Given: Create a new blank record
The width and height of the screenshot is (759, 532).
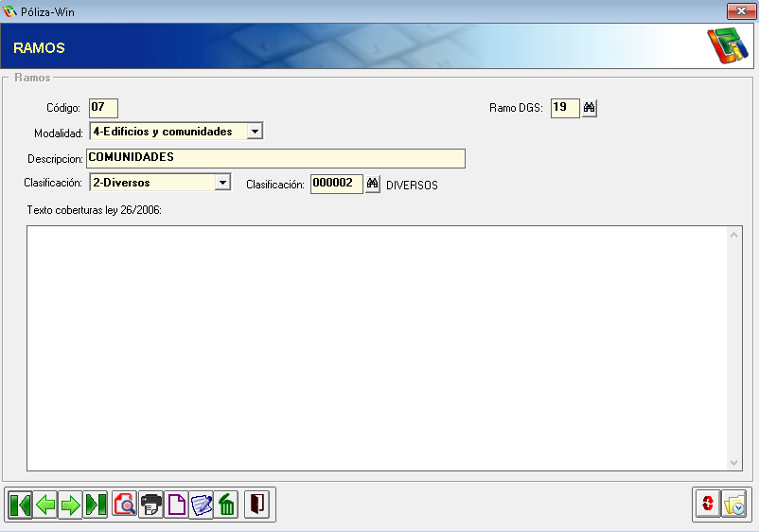Looking at the screenshot, I should (176, 505).
